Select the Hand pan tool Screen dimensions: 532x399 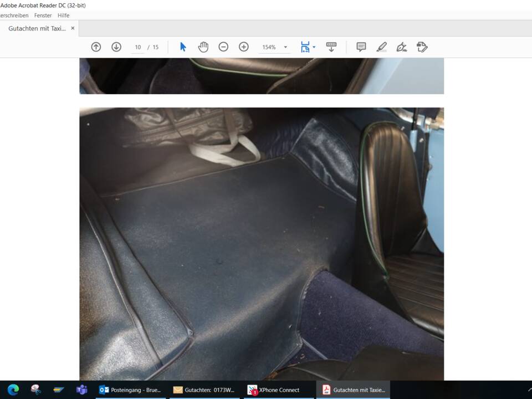(x=203, y=47)
